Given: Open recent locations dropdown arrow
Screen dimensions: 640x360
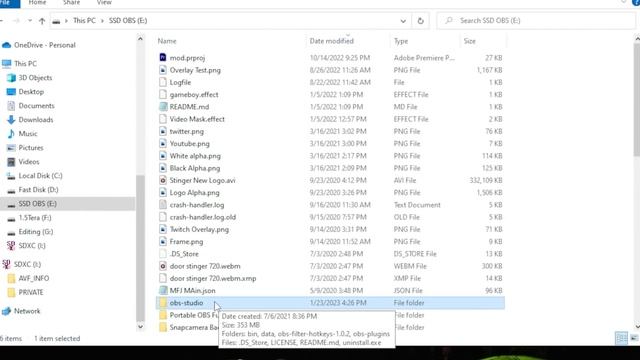Looking at the screenshot, I should (x=30, y=21).
